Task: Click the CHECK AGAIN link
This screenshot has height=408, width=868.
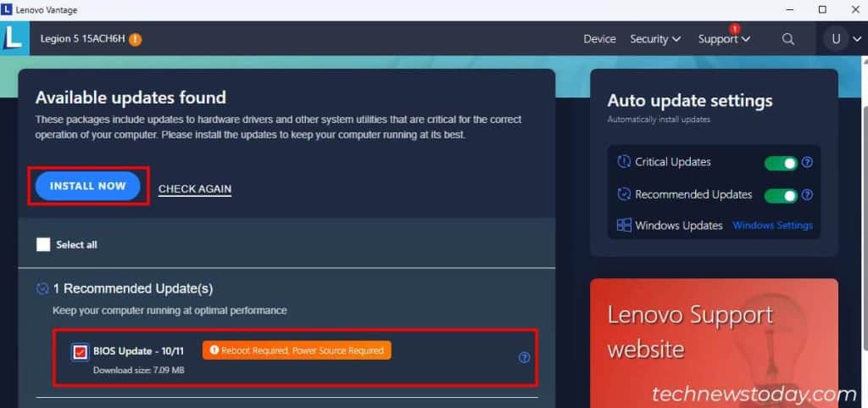Action: point(195,188)
